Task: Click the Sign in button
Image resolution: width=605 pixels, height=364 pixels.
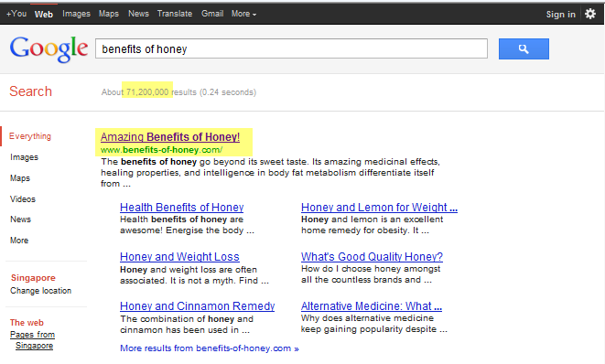Action: 561,15
